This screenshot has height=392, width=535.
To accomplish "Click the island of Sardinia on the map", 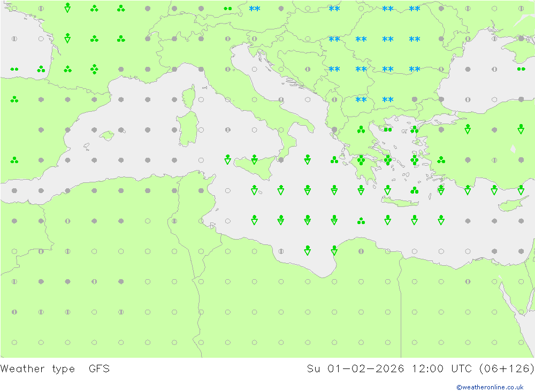I will point(187,129).
